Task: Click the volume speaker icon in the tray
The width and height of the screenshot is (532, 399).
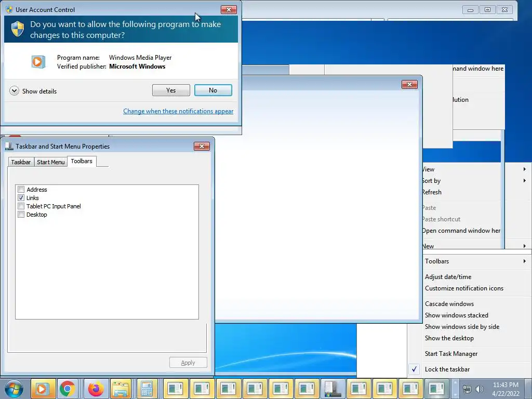Action: click(479, 390)
